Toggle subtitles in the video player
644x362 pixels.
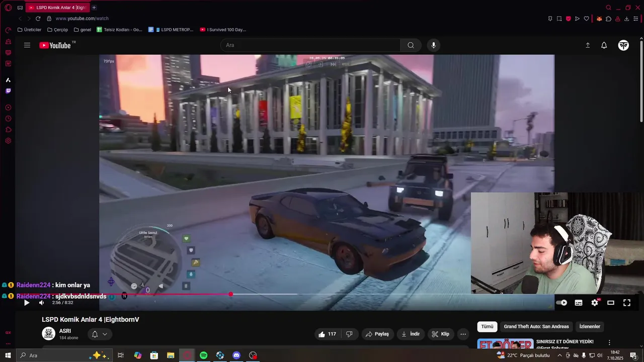(579, 303)
